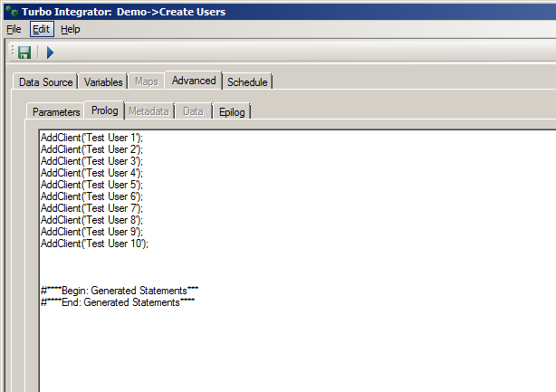Click the line AddClient('Test User 8');
The height and width of the screenshot is (392, 556).
coord(91,220)
